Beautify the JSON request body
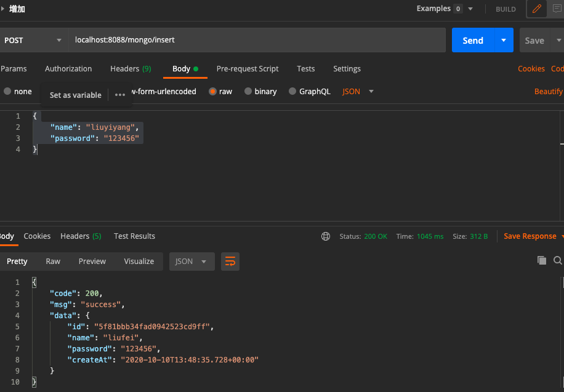The image size is (564, 392). (x=548, y=91)
